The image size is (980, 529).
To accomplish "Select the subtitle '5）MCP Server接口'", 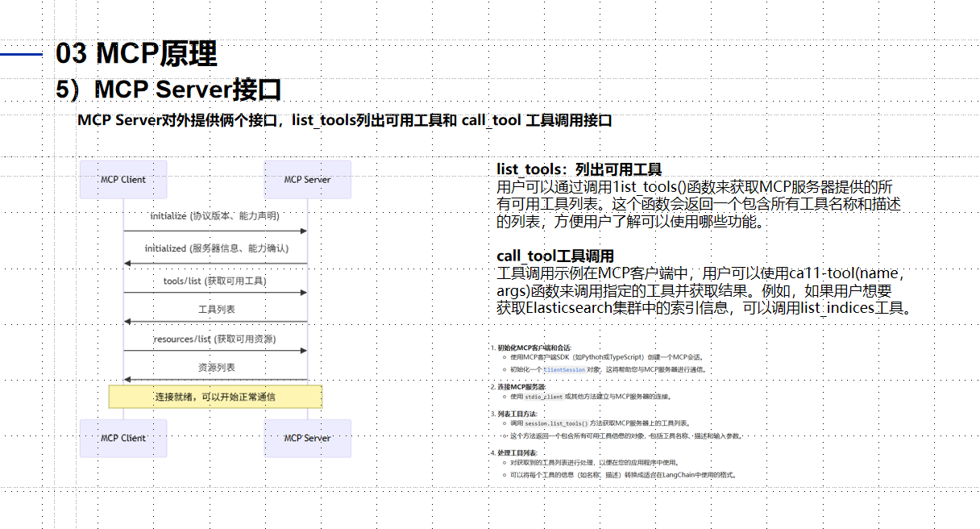I will coord(168,89).
